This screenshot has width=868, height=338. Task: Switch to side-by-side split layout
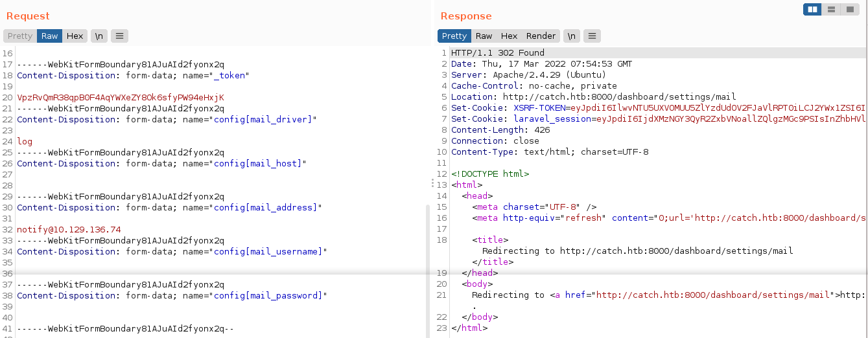[812, 9]
